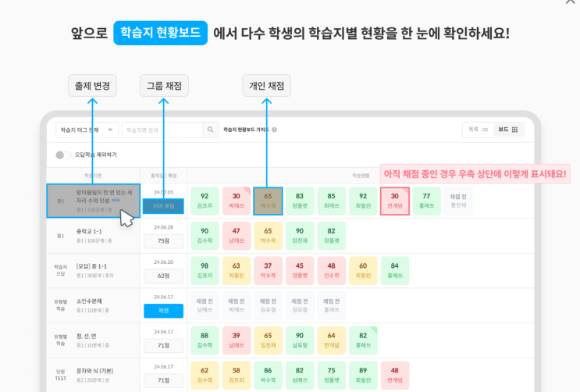
Task: Expand the 학습지 태그 전체 dropdown
Action: (x=87, y=130)
